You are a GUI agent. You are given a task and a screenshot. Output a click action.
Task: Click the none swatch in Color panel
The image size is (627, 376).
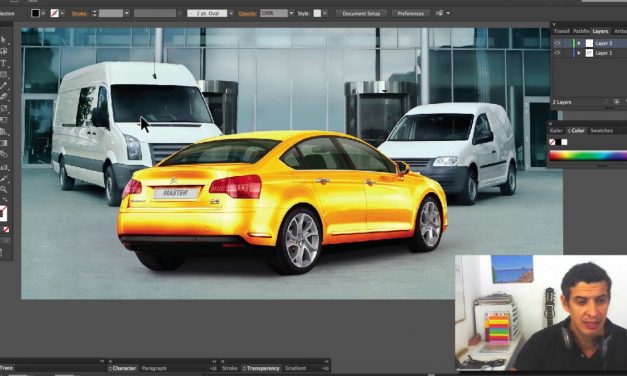[552, 142]
